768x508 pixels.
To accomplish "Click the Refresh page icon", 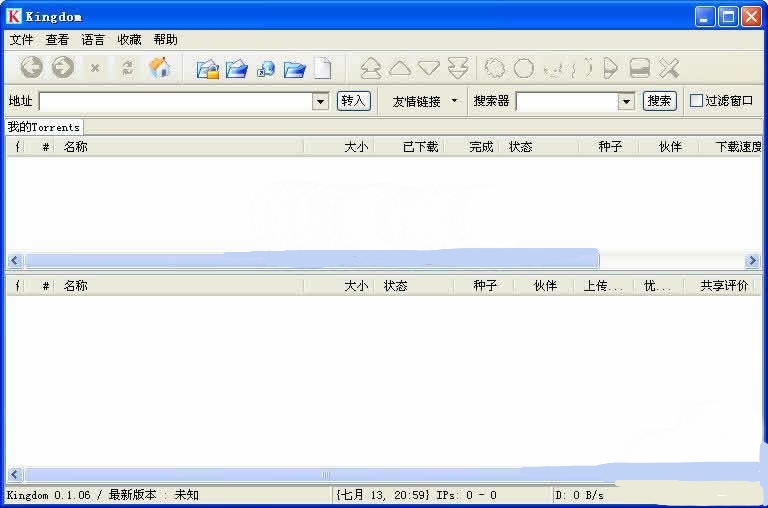I will [x=127, y=68].
